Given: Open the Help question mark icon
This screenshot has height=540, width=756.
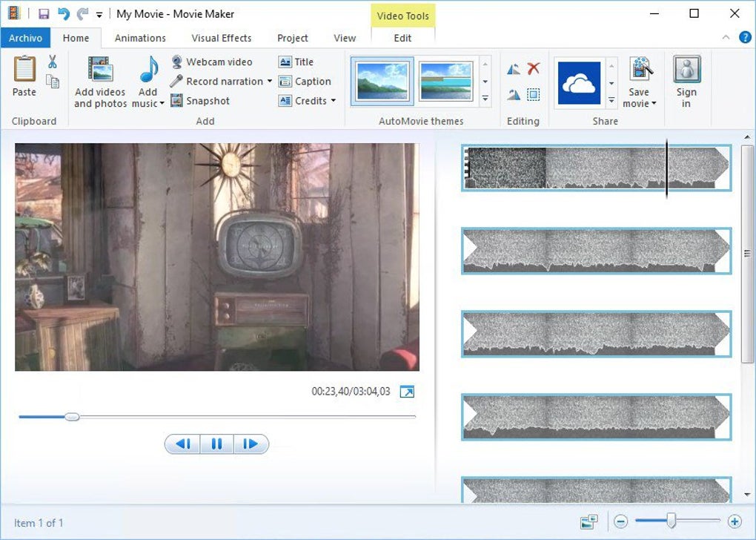Looking at the screenshot, I should (x=745, y=38).
